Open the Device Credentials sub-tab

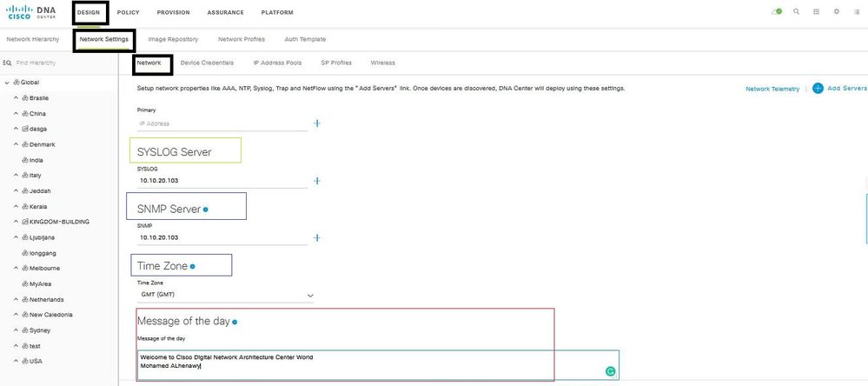pos(207,63)
